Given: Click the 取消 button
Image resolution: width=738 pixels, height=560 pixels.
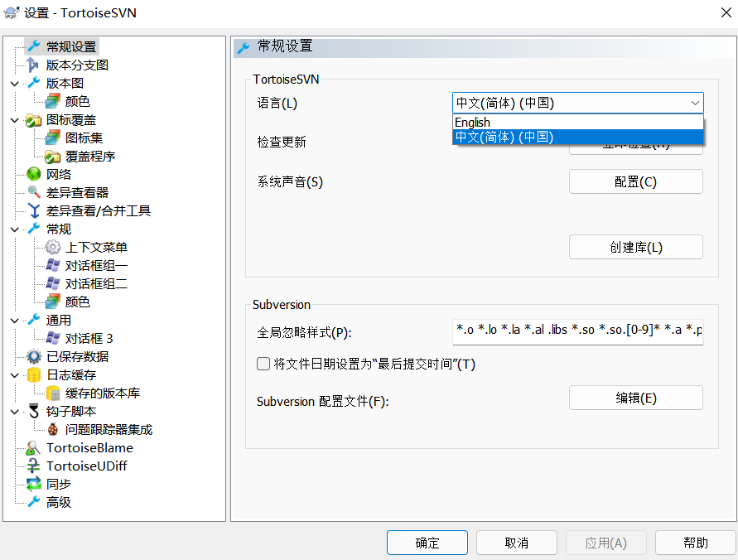Looking at the screenshot, I should pyautogui.click(x=516, y=543).
